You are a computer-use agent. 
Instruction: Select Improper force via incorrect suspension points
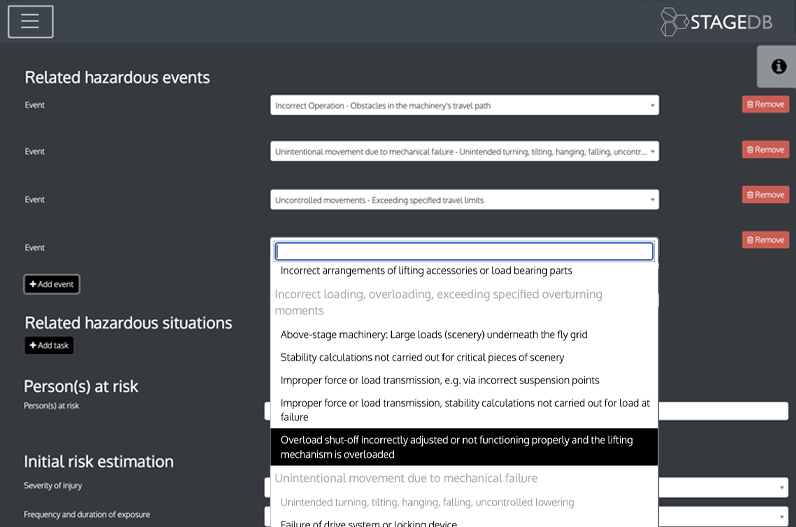(x=440, y=380)
